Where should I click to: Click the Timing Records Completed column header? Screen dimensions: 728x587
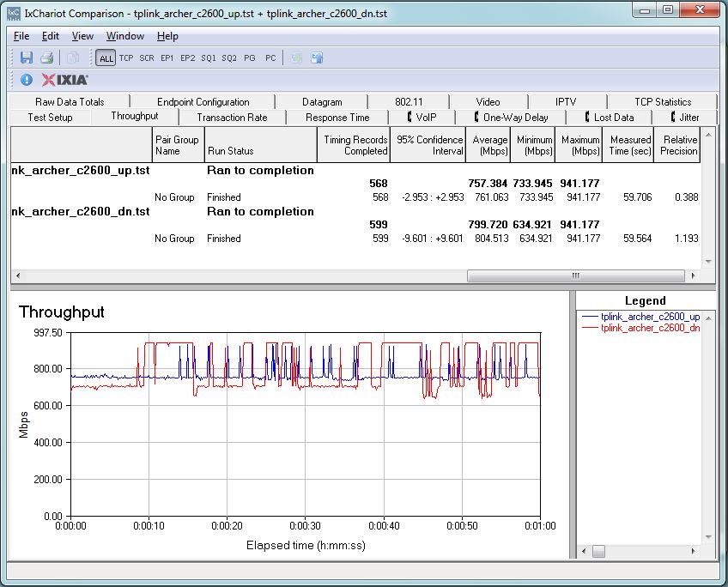coord(354,145)
